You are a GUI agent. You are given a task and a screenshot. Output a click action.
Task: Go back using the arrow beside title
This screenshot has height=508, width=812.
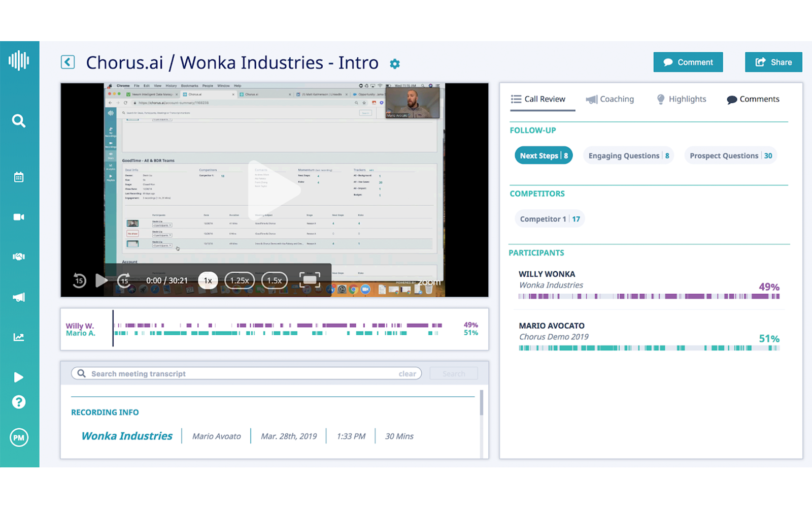68,62
